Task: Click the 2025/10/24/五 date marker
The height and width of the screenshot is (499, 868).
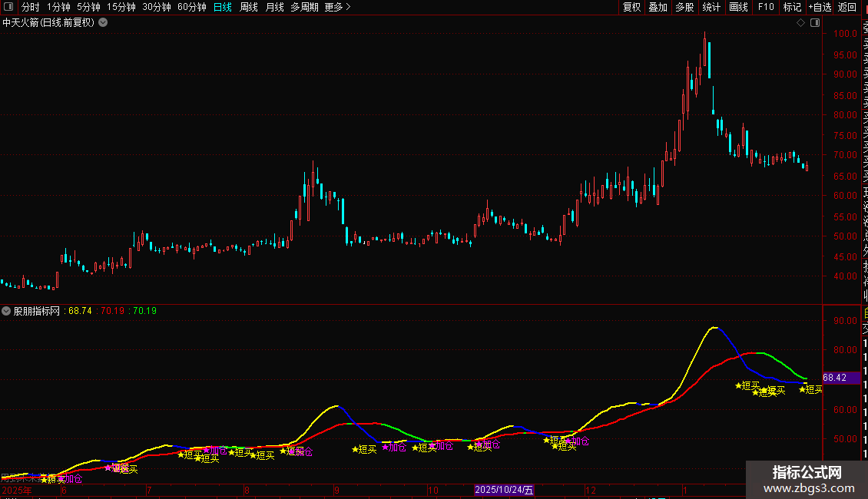Action: point(504,490)
